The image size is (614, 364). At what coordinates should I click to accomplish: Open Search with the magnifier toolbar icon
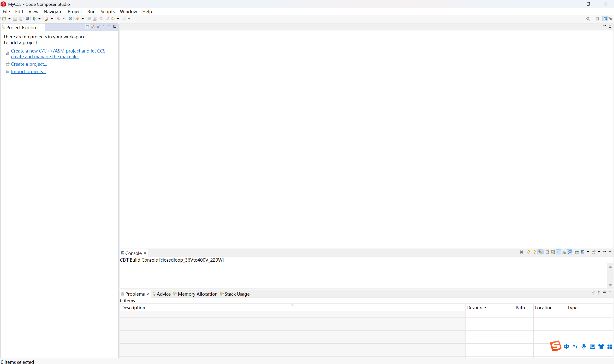(x=70, y=18)
